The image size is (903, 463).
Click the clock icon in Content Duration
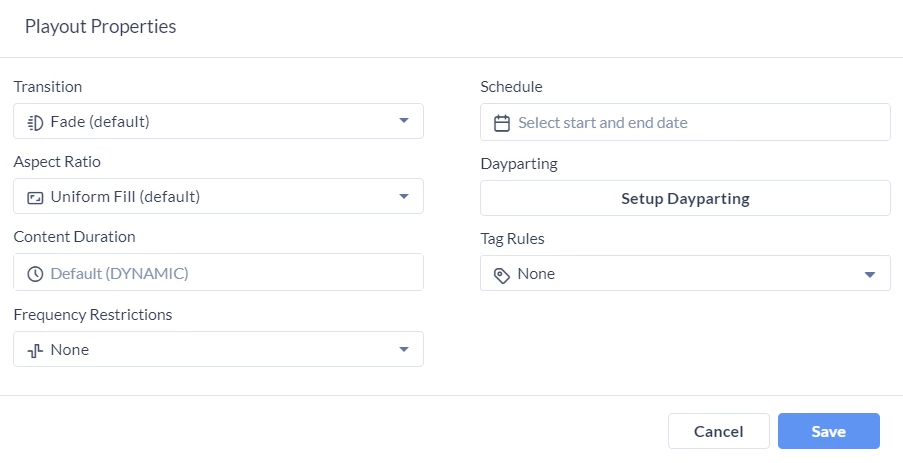click(x=36, y=274)
